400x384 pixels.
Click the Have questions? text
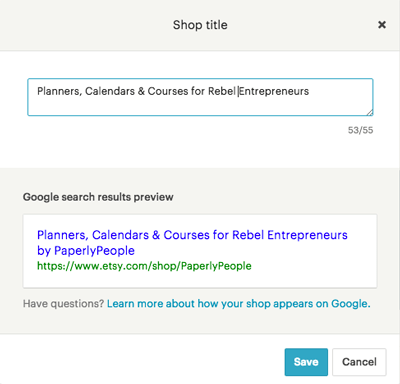coord(63,304)
